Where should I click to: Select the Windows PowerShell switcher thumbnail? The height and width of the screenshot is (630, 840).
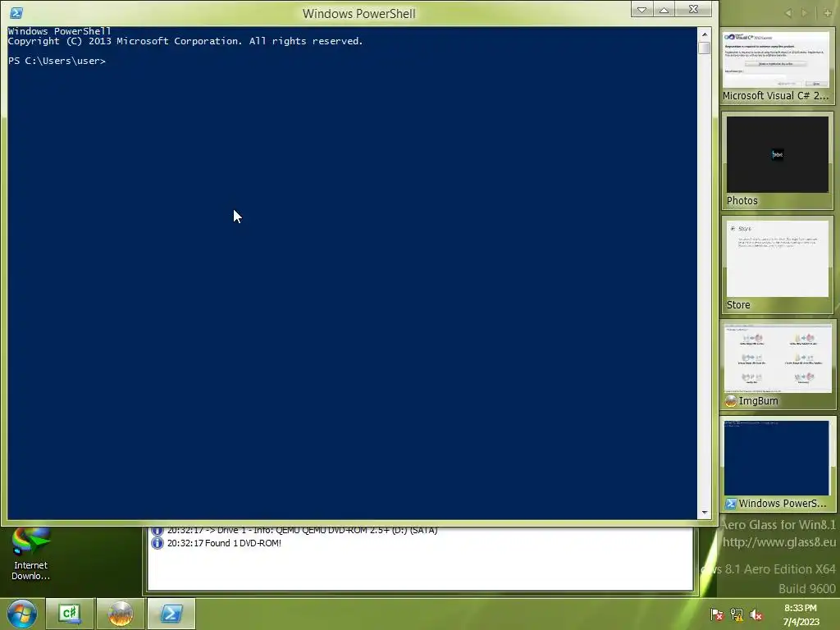tap(778, 464)
